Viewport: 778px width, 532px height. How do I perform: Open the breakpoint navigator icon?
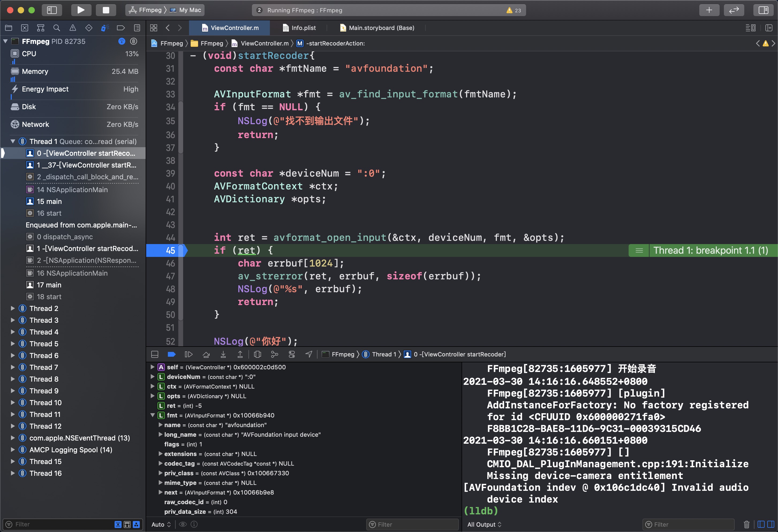(x=121, y=28)
